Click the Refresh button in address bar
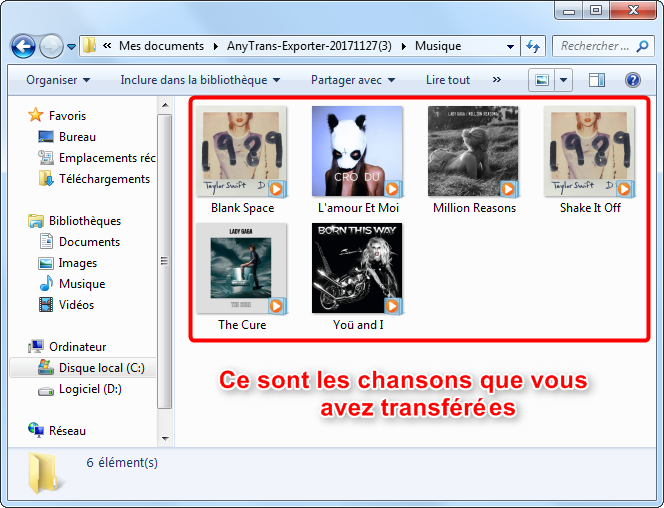 click(x=533, y=46)
